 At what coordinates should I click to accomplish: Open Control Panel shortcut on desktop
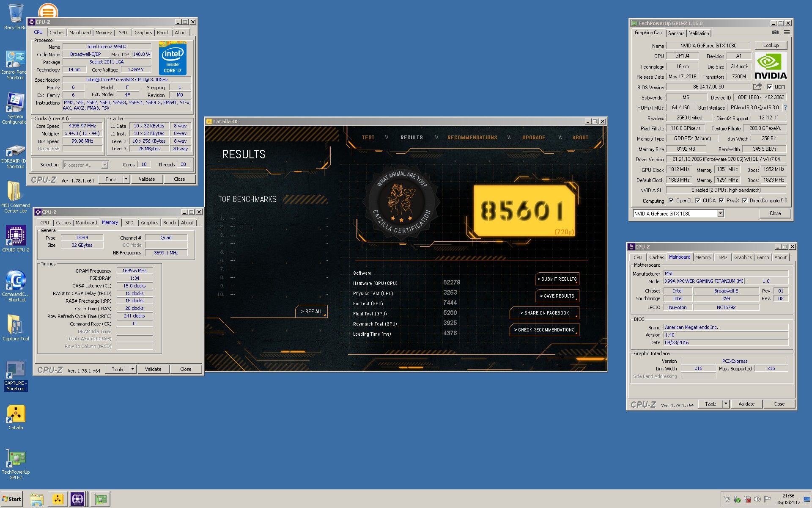pyautogui.click(x=15, y=65)
